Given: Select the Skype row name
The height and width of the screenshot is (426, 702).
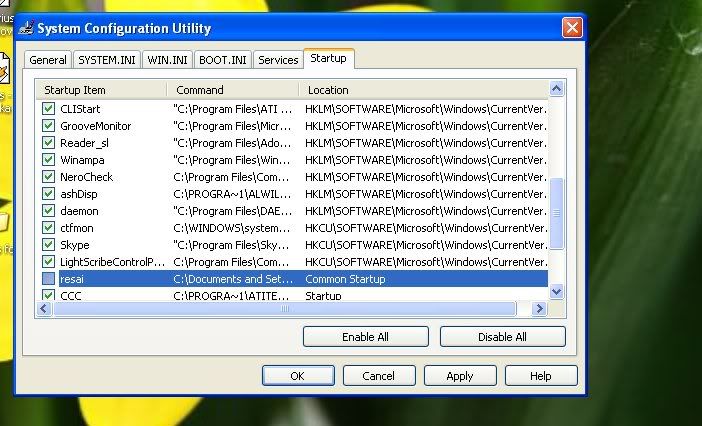Looking at the screenshot, I should [x=75, y=245].
